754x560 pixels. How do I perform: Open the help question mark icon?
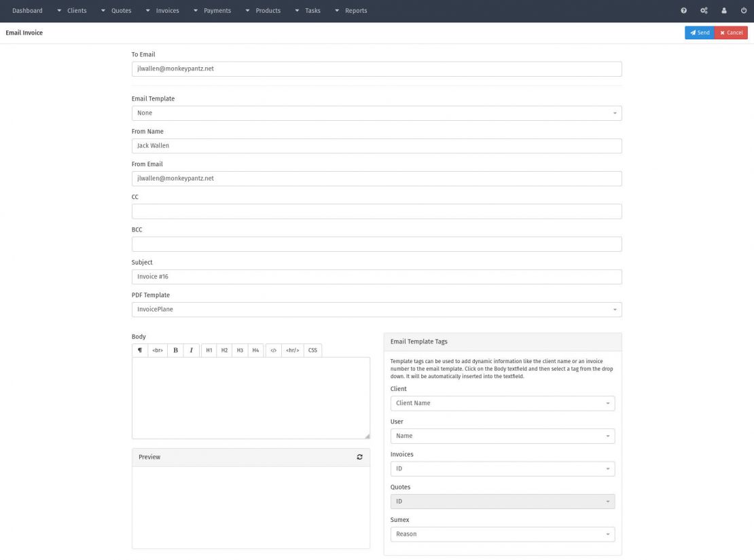click(683, 10)
